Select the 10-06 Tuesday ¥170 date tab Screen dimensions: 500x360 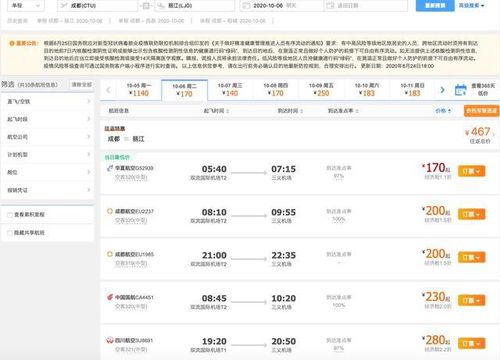point(185,90)
